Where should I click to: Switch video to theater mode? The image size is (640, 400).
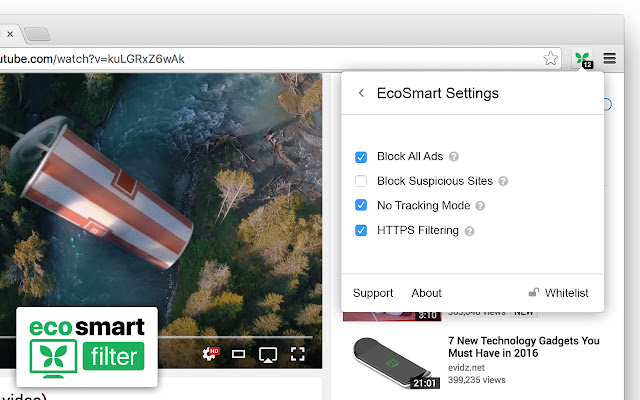pos(238,354)
